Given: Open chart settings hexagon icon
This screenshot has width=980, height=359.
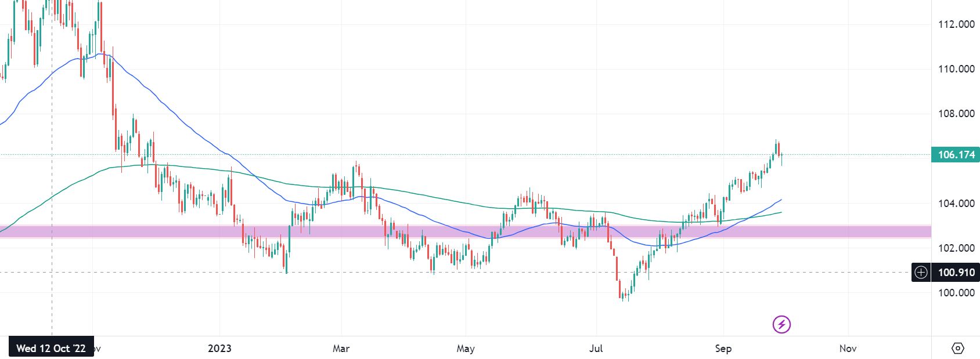Looking at the screenshot, I should (x=958, y=348).
